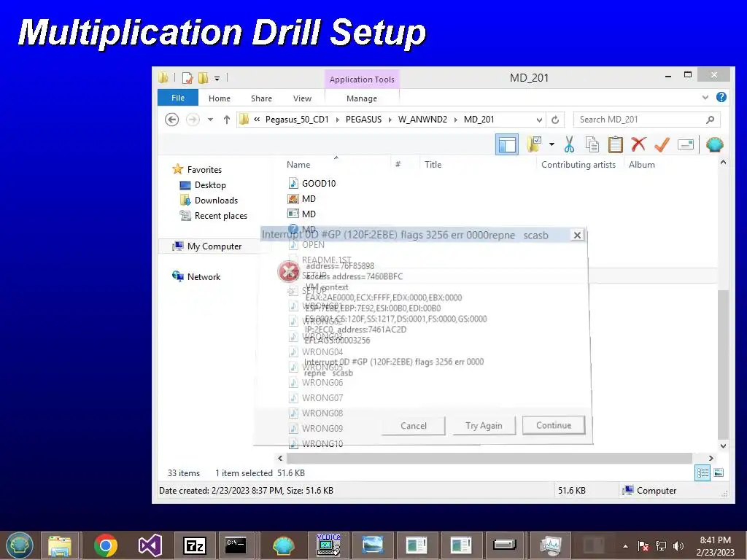747x560 pixels.
Task: Open 7-Zip from taskbar
Action: [x=194, y=545]
